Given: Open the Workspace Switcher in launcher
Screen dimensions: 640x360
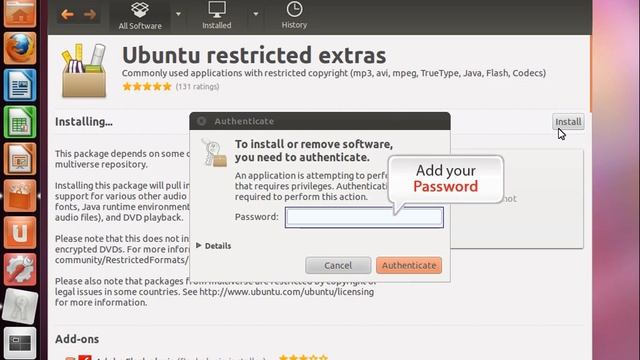Looking at the screenshot, I should [20, 343].
